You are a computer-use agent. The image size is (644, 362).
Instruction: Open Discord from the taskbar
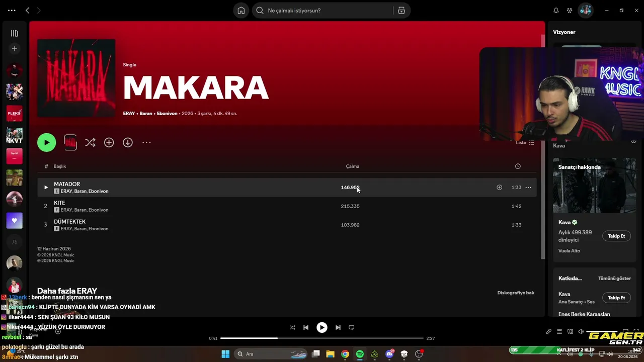(x=389, y=354)
